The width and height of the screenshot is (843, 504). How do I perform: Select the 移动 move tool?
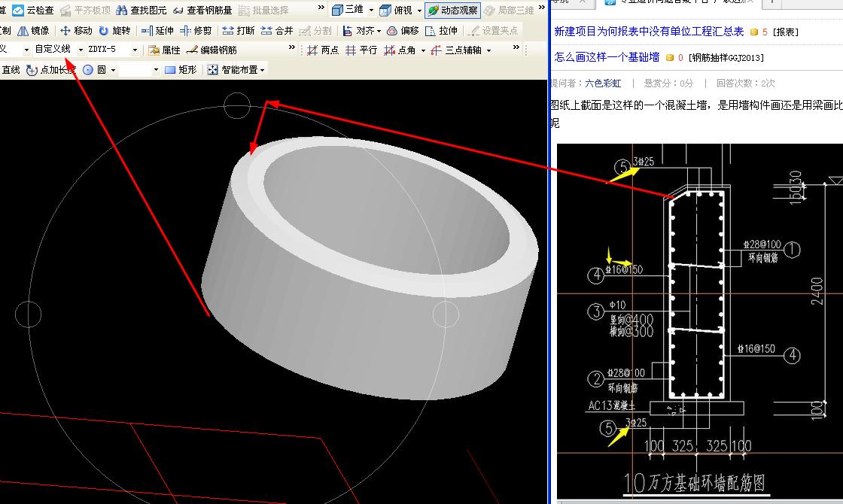coord(76,31)
